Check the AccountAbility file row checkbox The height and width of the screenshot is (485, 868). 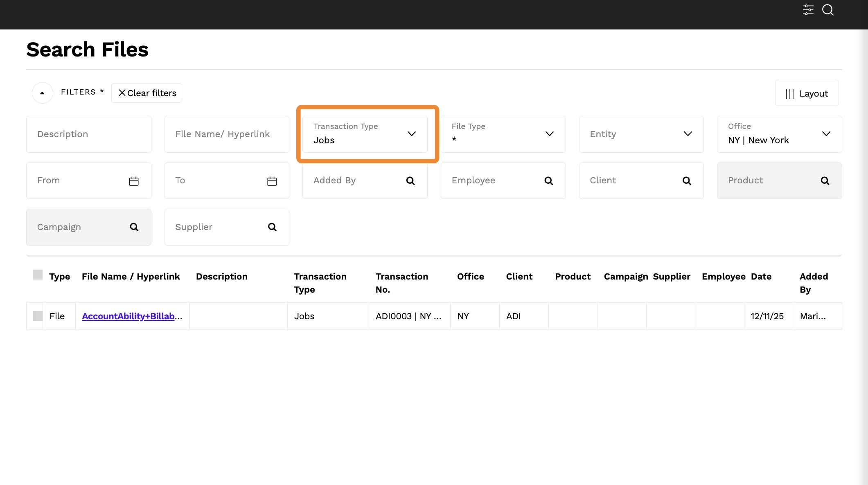[x=38, y=316]
